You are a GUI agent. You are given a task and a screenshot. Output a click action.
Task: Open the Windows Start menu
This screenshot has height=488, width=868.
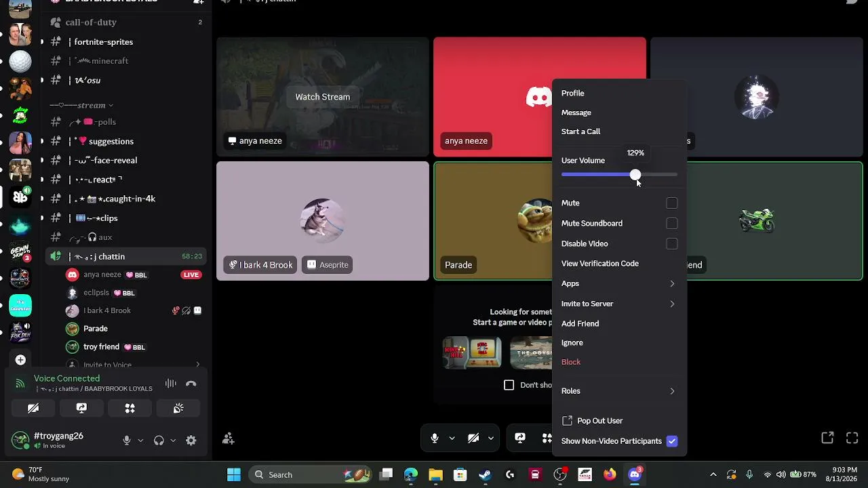pos(234,474)
